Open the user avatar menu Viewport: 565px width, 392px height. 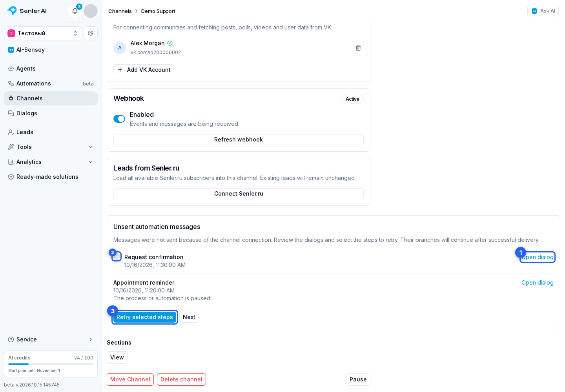91,11
